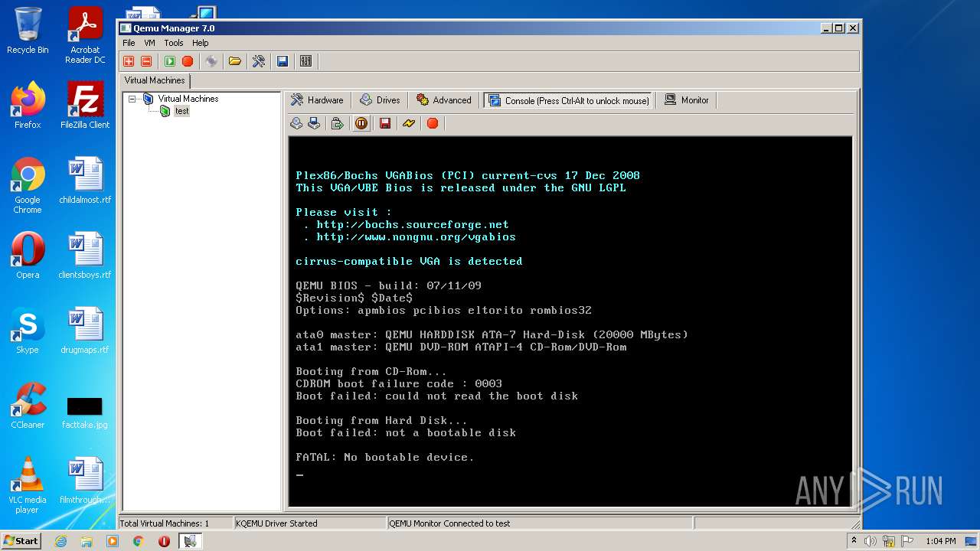
Task: Click the red Stop VM icon in main toolbar
Action: coord(188,61)
